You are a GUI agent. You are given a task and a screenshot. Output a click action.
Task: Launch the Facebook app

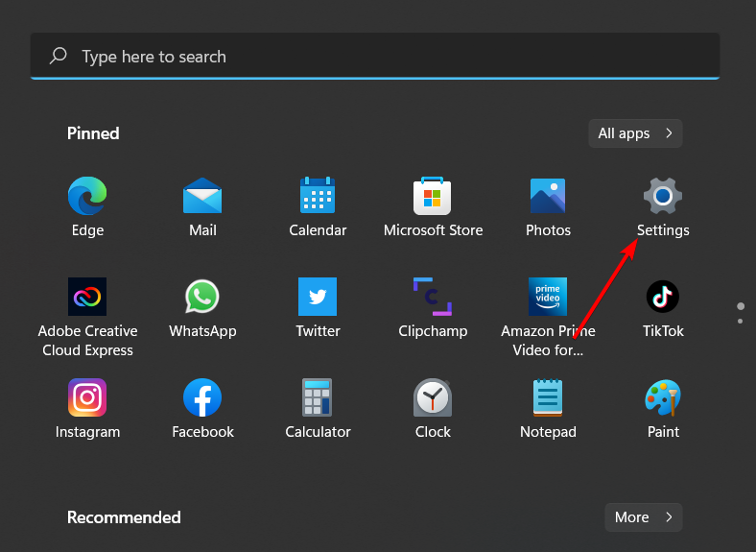click(202, 397)
